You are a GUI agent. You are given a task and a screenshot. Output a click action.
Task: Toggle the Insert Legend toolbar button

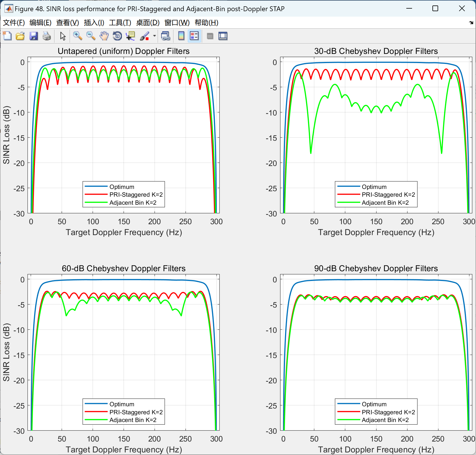pyautogui.click(x=194, y=36)
